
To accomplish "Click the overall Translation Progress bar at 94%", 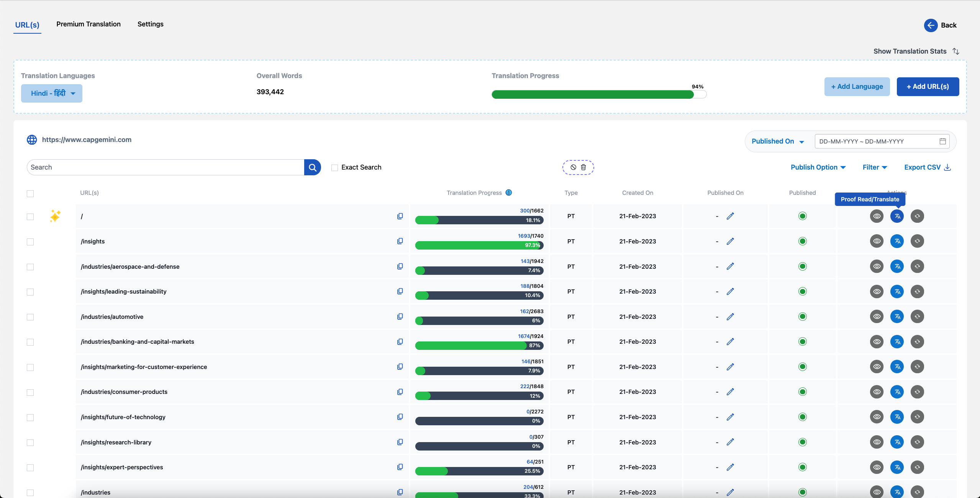I will pyautogui.click(x=599, y=94).
